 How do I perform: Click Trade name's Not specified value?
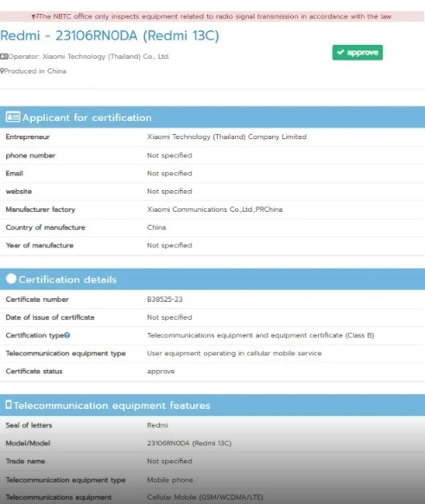pyautogui.click(x=169, y=462)
